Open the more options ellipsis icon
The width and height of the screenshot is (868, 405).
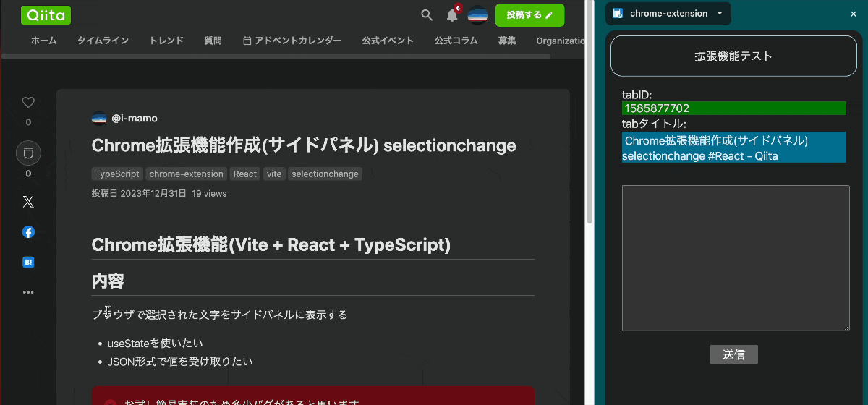[28, 292]
